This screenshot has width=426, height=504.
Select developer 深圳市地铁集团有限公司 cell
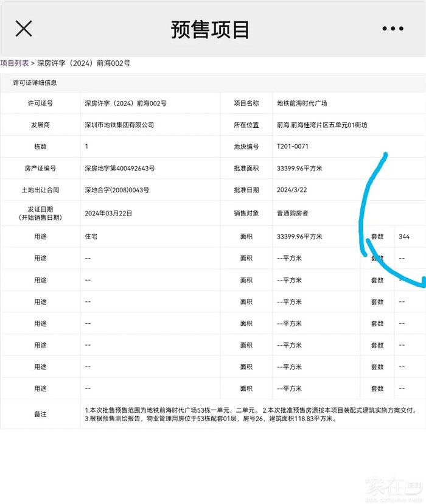(119, 125)
